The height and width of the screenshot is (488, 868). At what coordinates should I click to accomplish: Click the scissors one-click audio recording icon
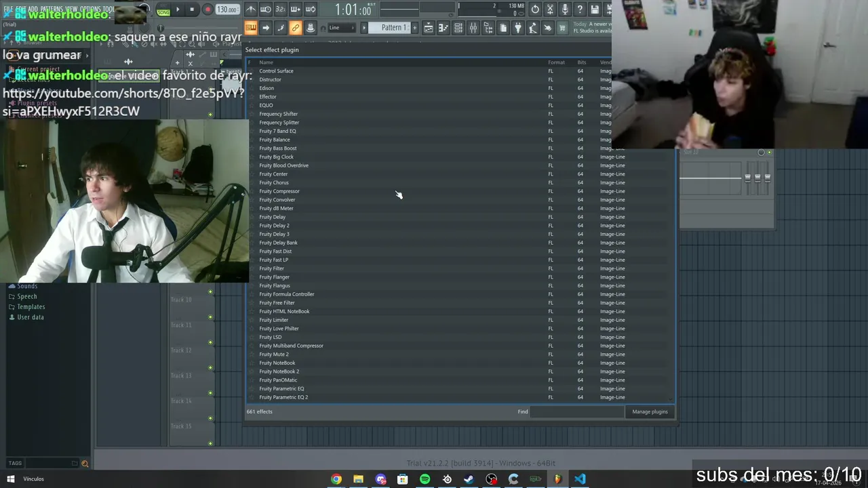(x=550, y=9)
